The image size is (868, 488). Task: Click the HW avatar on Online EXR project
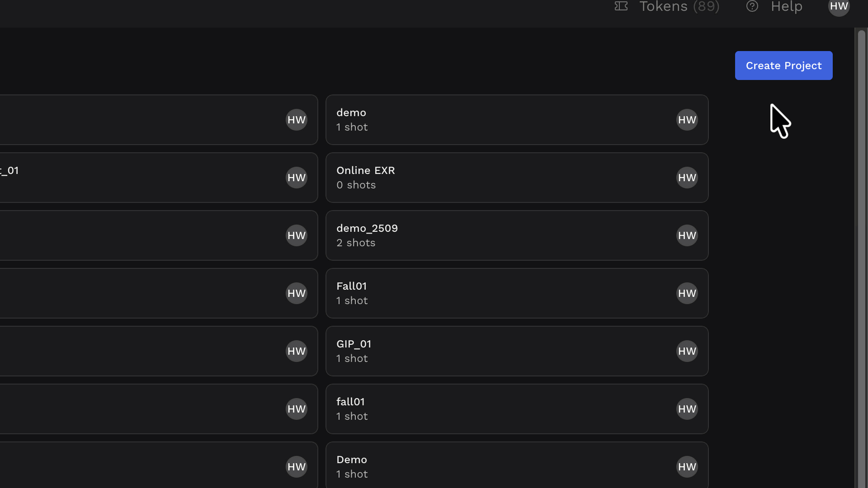pos(687,178)
